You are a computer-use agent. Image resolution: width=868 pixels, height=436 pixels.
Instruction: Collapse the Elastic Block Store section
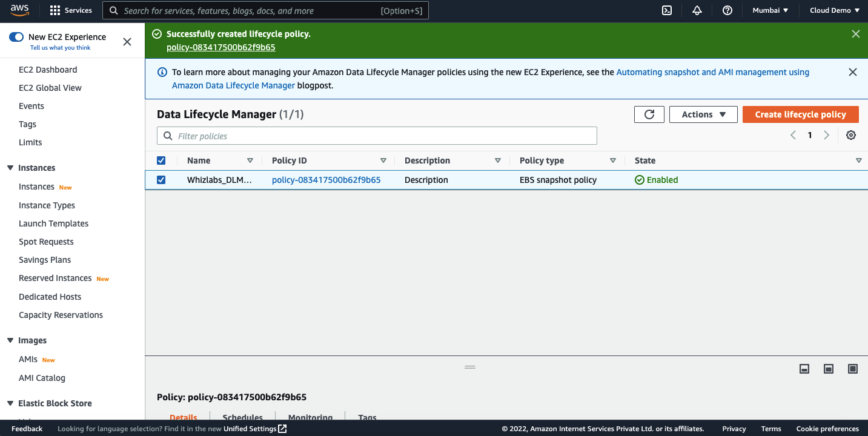pyautogui.click(x=10, y=403)
